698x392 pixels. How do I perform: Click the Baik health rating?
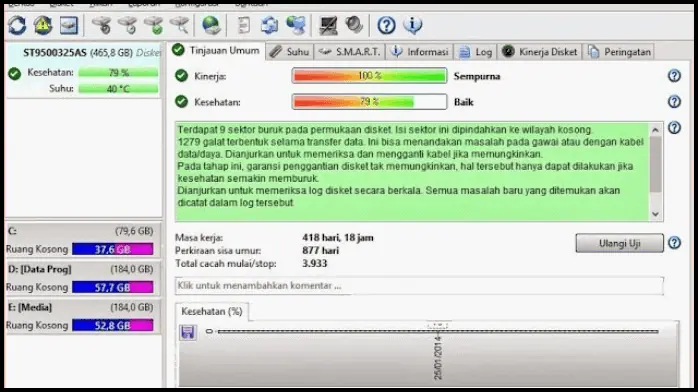(463, 102)
